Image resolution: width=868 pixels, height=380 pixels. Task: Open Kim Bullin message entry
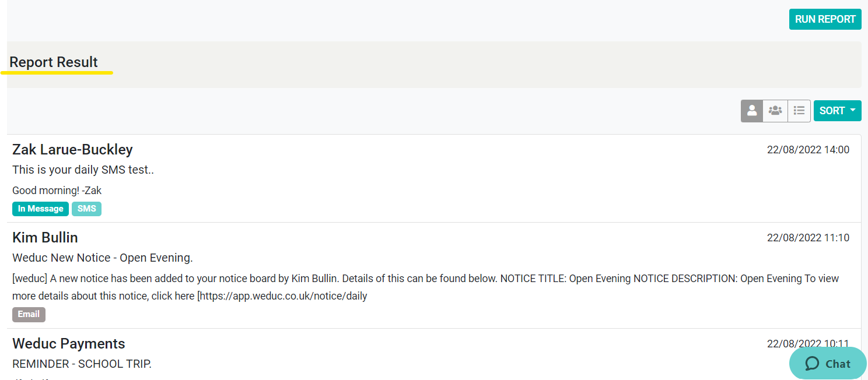tap(45, 238)
